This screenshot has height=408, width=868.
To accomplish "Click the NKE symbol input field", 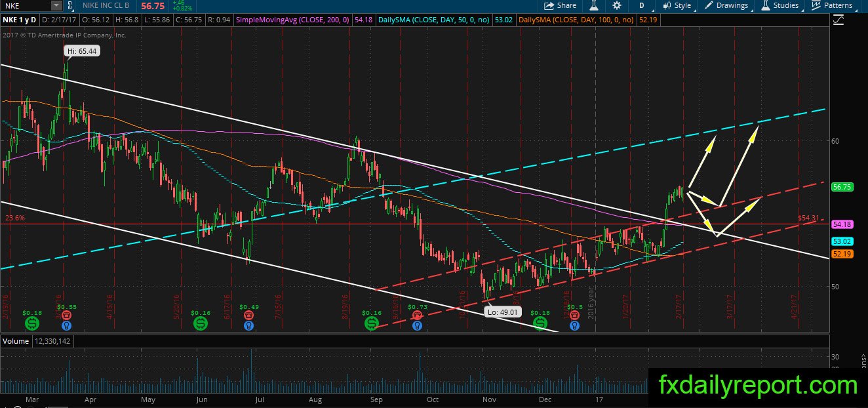I will pyautogui.click(x=26, y=5).
